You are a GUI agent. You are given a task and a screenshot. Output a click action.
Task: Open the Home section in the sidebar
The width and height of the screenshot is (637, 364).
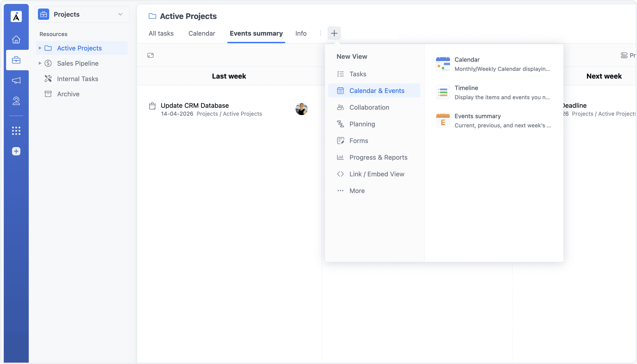(16, 40)
